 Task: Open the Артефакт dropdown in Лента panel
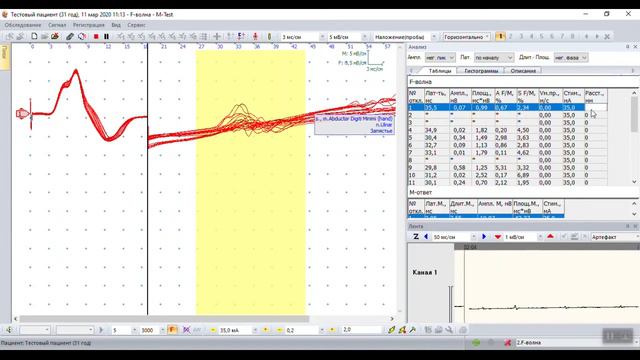tap(615, 237)
